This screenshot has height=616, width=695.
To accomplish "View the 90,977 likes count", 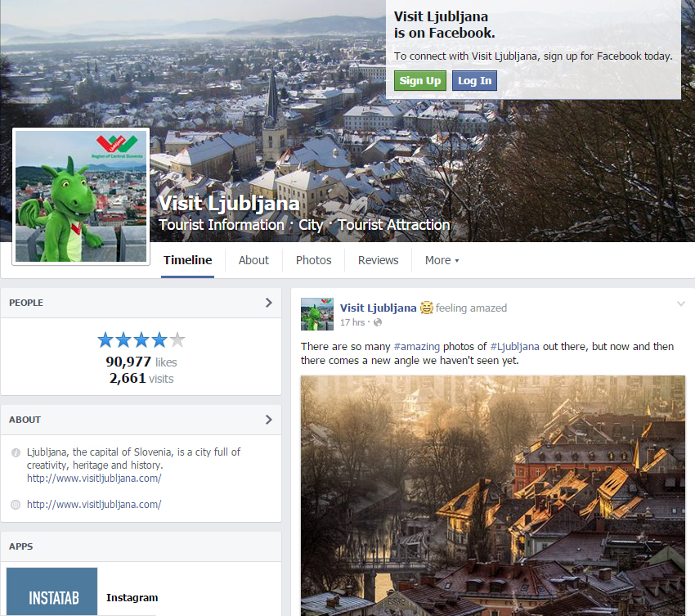I will [x=141, y=362].
